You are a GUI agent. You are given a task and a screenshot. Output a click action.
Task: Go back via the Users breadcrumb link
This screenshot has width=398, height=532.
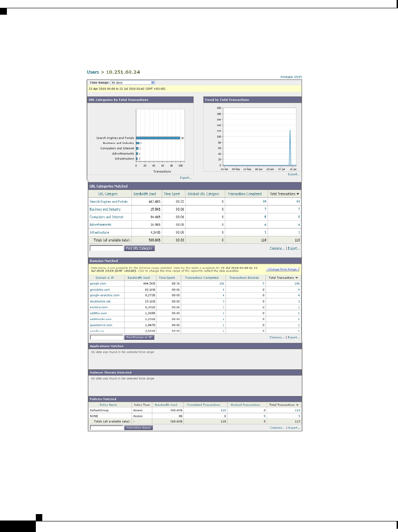[93, 72]
